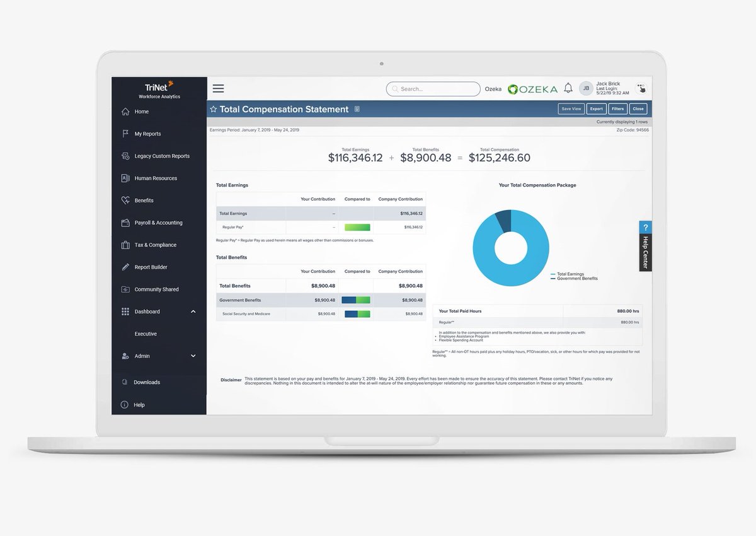Click inside the Search input field

[x=433, y=89]
